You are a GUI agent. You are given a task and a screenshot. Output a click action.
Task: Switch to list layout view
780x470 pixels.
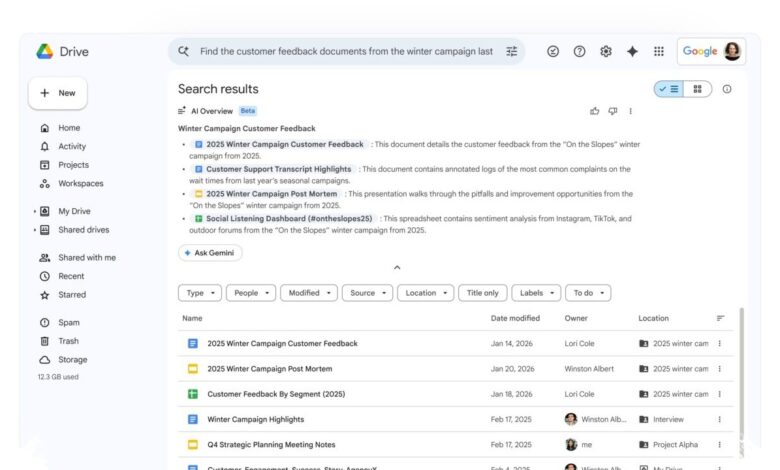coord(669,89)
